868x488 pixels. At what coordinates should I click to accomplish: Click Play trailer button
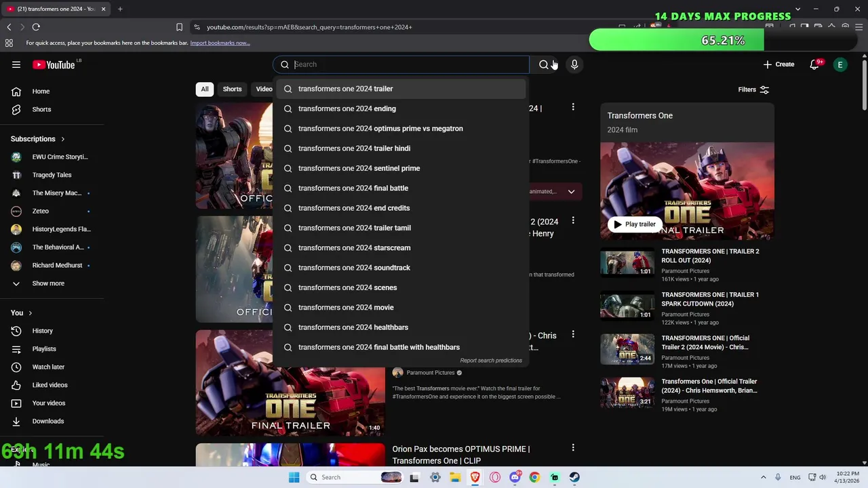tap(635, 224)
